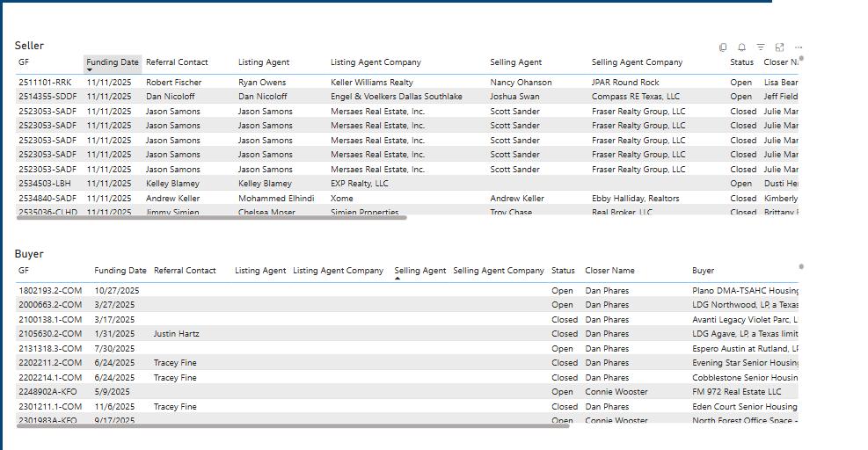Select Keller Williams Realty cell
The image size is (868, 450).
click(x=372, y=82)
